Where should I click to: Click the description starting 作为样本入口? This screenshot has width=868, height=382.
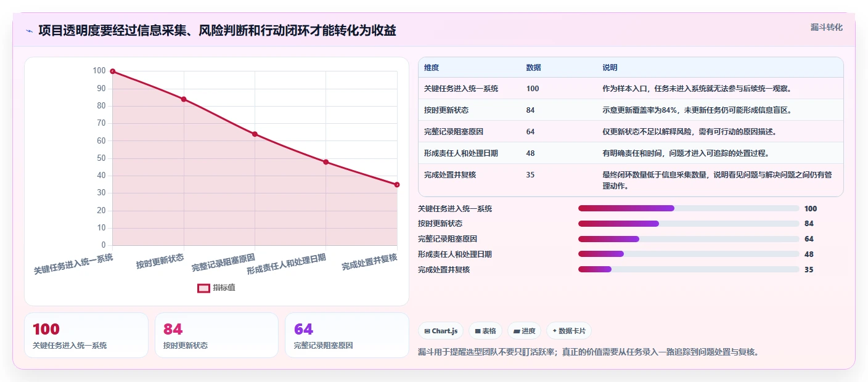697,89
